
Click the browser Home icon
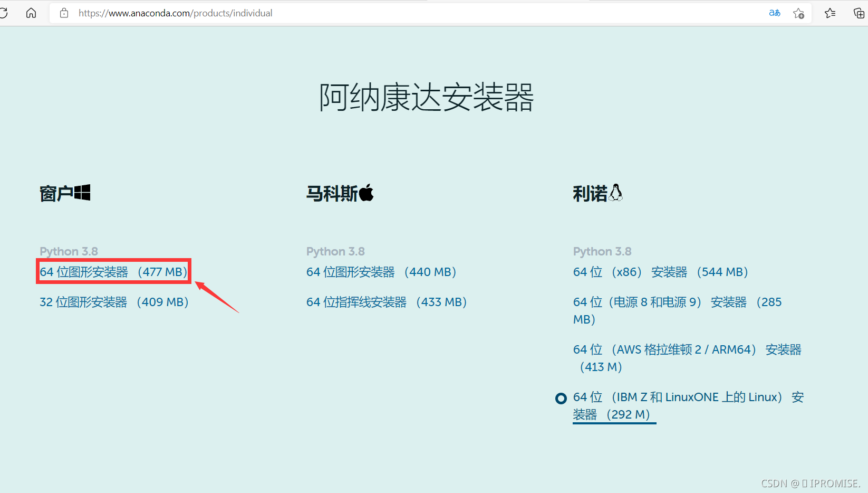(x=31, y=13)
